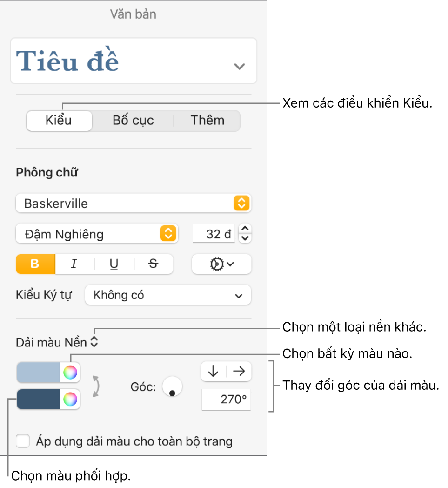Open the 'Dải màu Nền' dropdown

click(94, 341)
